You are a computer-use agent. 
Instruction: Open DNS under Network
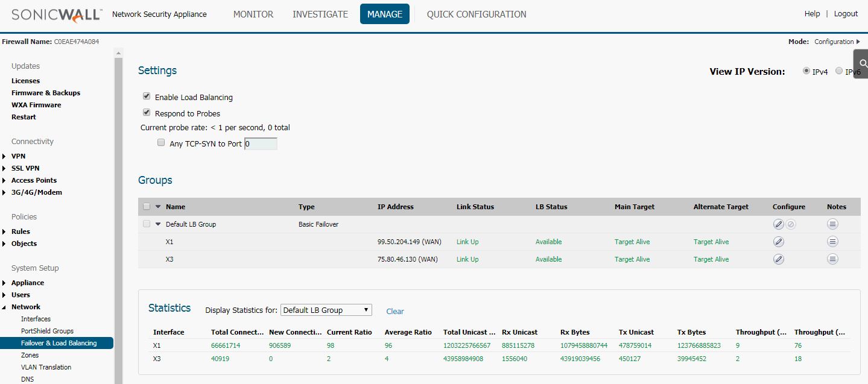tap(27, 379)
